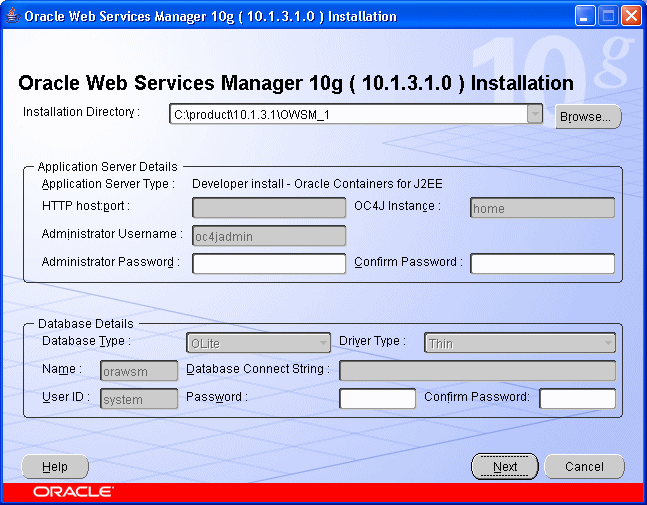This screenshot has width=647, height=505.
Task: Click the 'Database Details' group label
Action: 86,324
